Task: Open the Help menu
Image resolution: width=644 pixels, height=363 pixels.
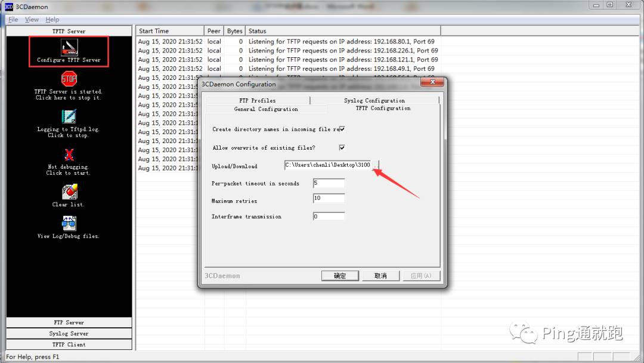Action: tap(52, 19)
